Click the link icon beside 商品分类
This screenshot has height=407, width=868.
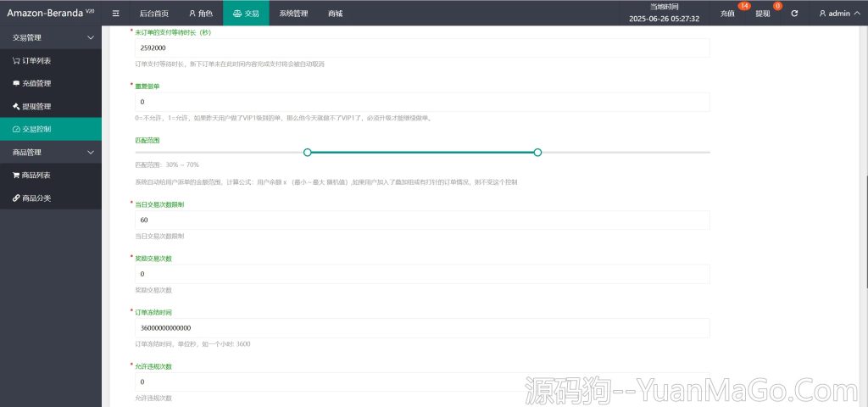[16, 198]
